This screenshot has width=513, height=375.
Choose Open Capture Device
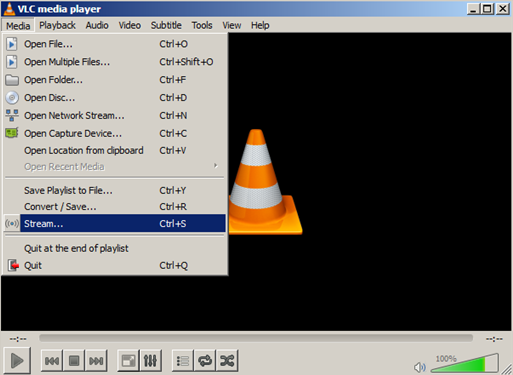point(115,133)
